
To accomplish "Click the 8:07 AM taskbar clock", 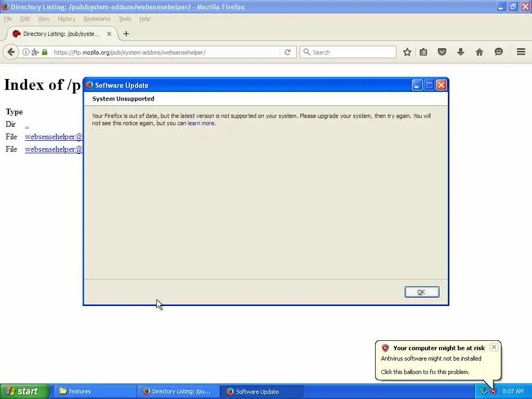I will tap(513, 391).
